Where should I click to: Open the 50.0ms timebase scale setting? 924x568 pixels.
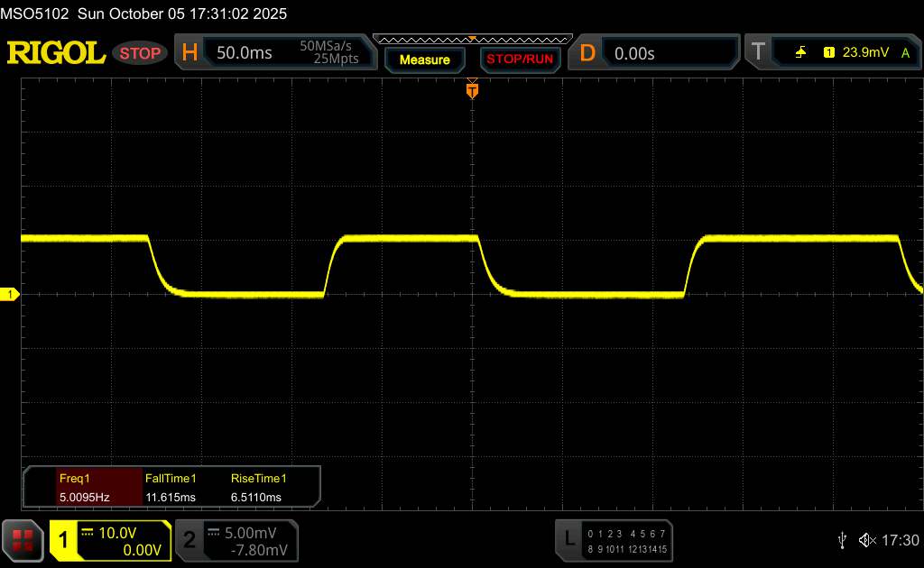245,53
